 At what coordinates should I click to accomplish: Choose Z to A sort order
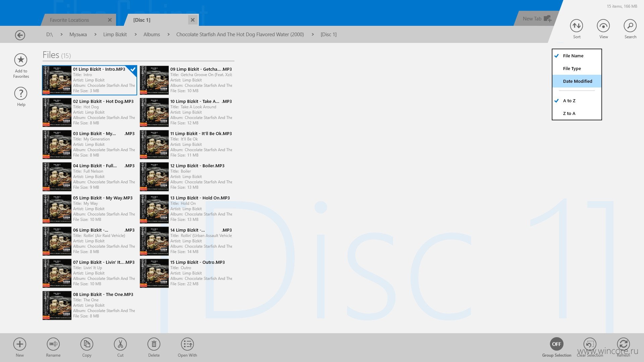577,113
